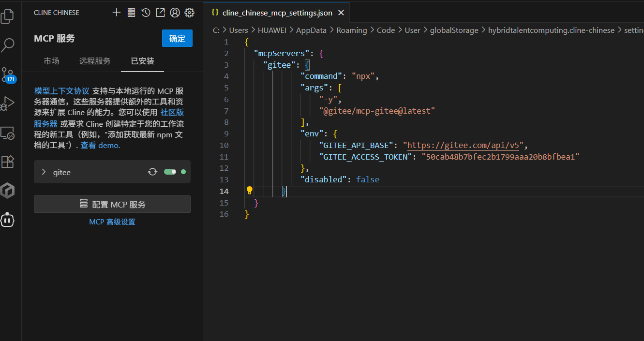Image resolution: width=644 pixels, height=341 pixels.
Task: Click the Roaming breadcrumb segment
Action: pos(352,30)
